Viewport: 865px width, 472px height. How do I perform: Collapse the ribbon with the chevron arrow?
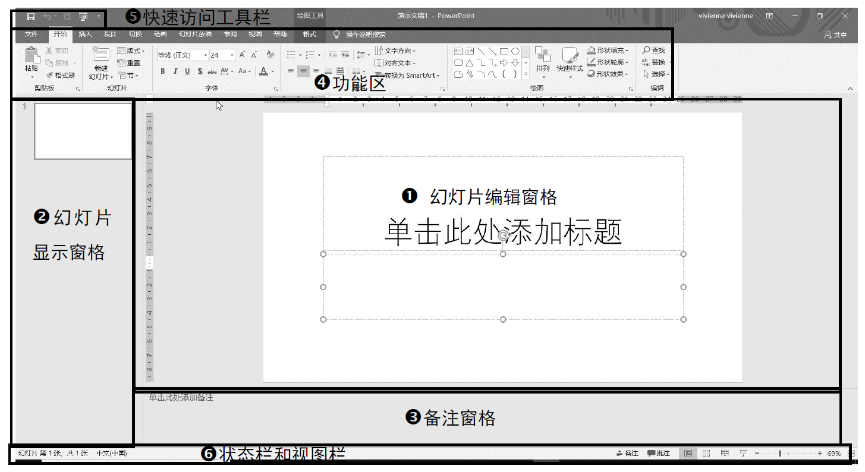[850, 89]
